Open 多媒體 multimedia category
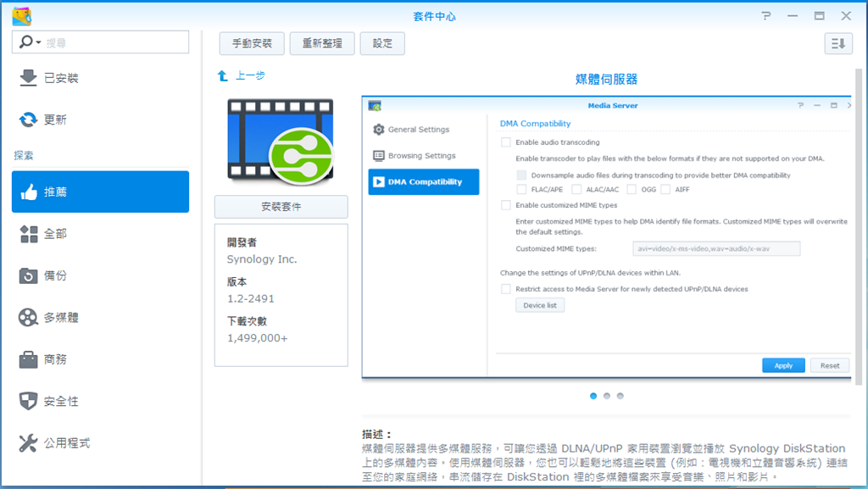Image resolution: width=868 pixels, height=489 pixels. pos(100,318)
